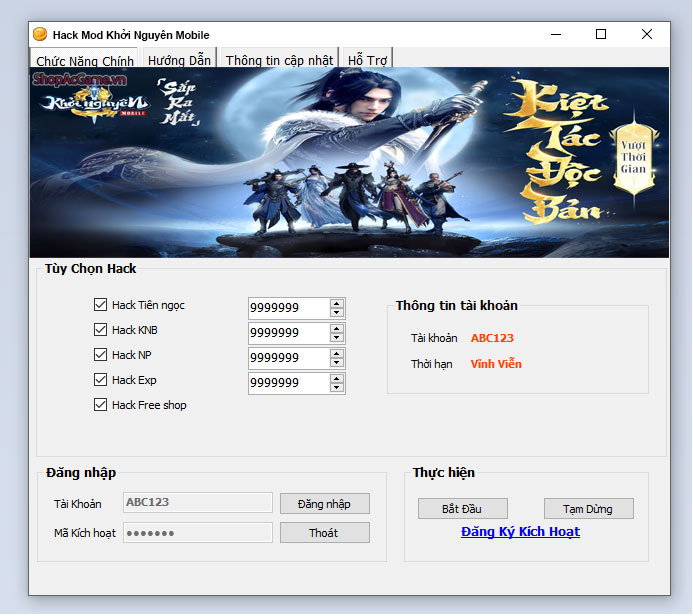Focus the Tài Khoản login field
The height and width of the screenshot is (616, 693).
198,502
